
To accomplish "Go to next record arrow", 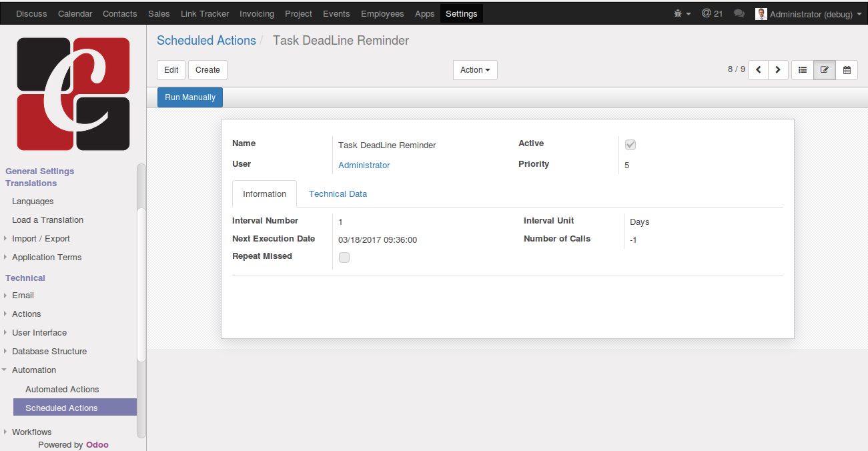I will (x=778, y=70).
